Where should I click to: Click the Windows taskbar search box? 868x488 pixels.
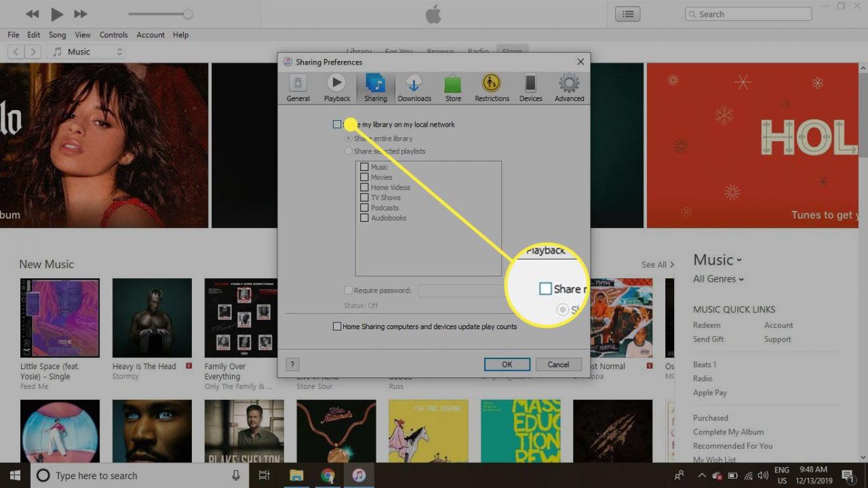[139, 475]
